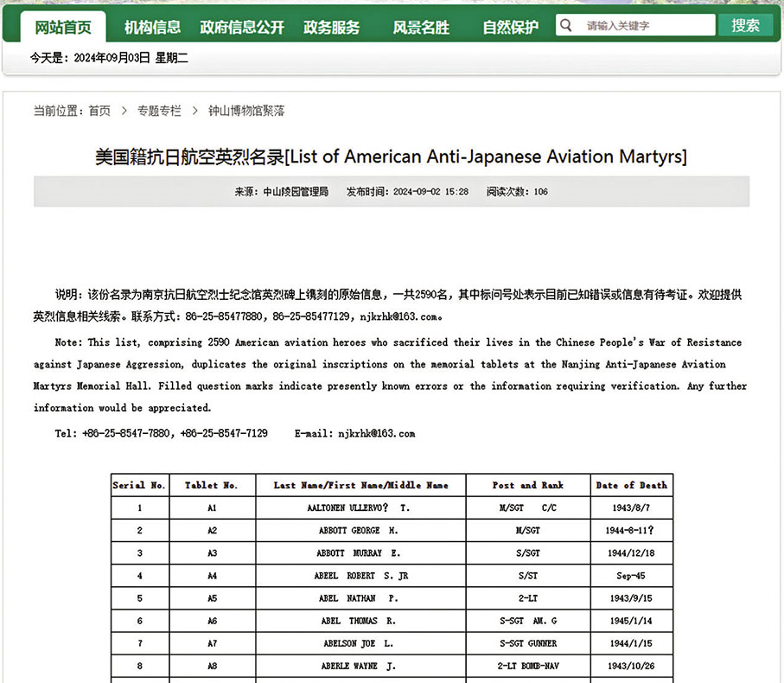Open the 机构信息 menu item
Screen dimensions: 784x683
click(x=152, y=27)
